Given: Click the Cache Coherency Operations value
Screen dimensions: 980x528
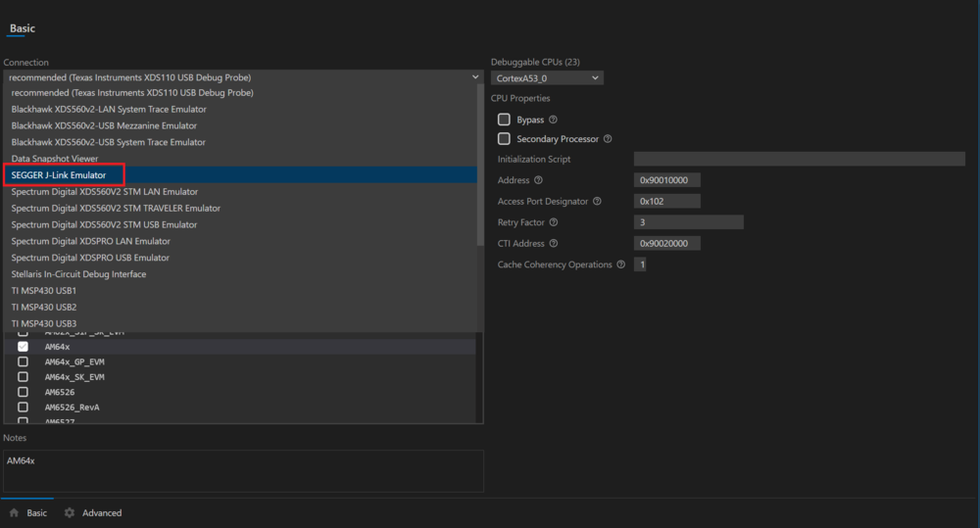Looking at the screenshot, I should (x=640, y=264).
